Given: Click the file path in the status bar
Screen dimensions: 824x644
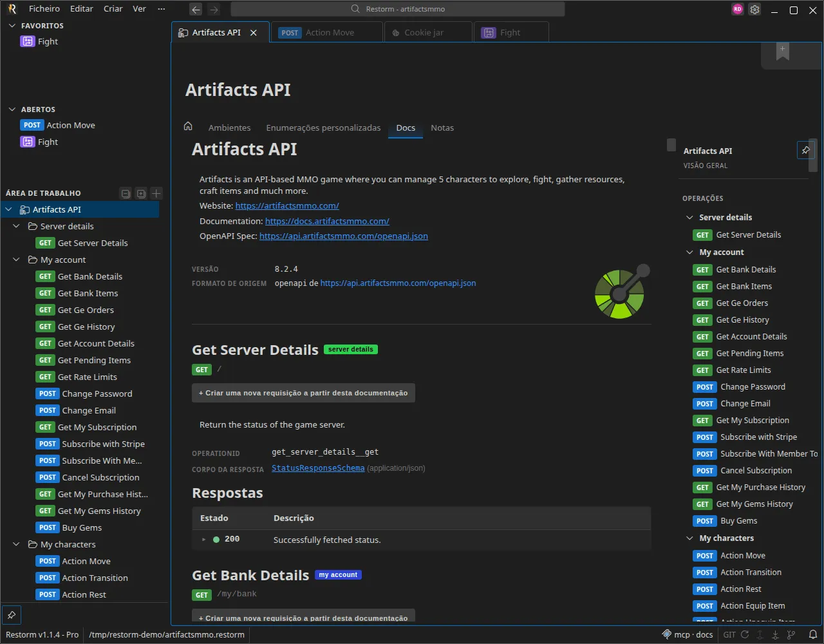Looking at the screenshot, I should pos(167,634).
